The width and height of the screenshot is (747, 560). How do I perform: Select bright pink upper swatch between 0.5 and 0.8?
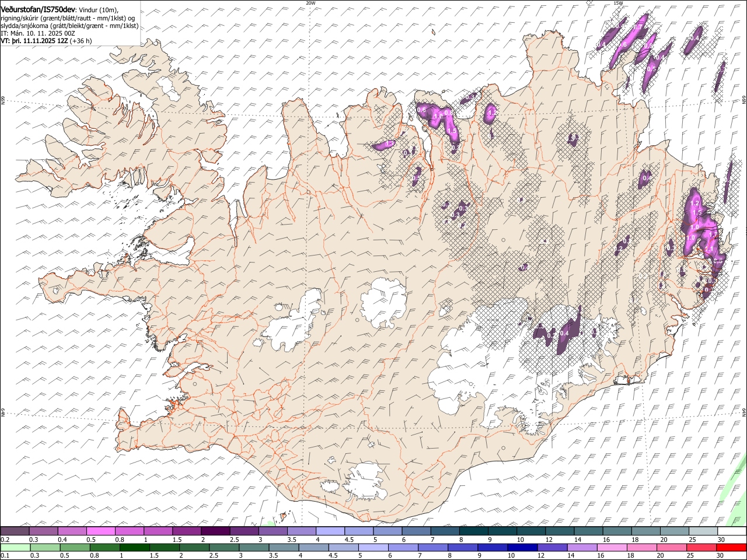100,531
